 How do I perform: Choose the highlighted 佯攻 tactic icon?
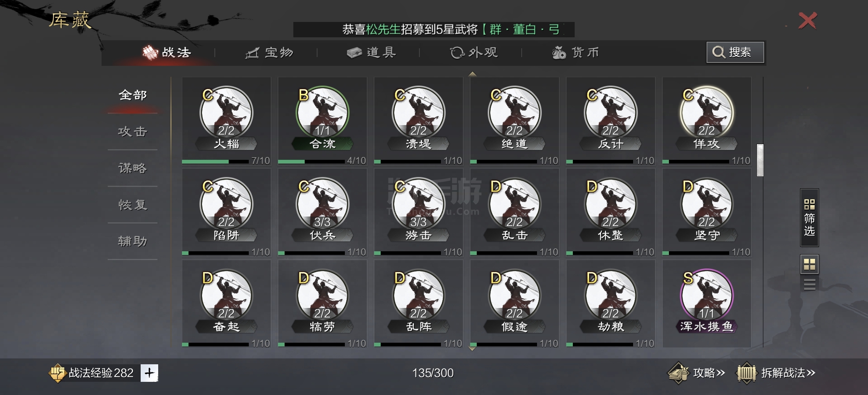click(x=707, y=113)
